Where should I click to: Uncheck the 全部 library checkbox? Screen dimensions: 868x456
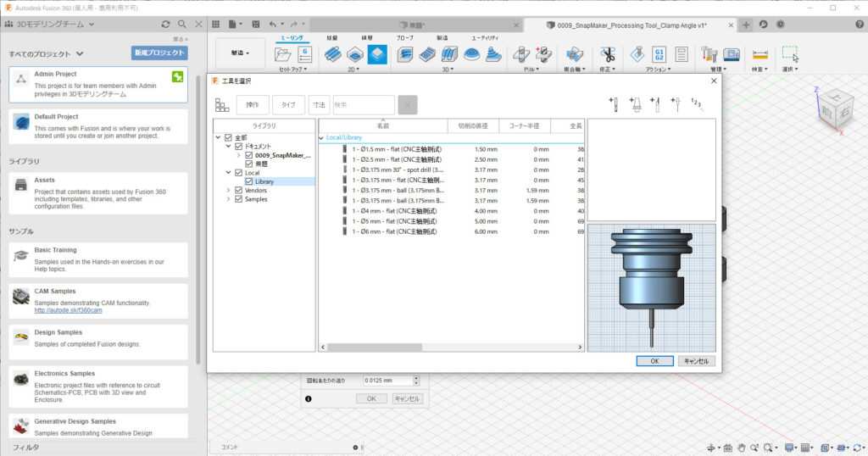pyautogui.click(x=229, y=137)
